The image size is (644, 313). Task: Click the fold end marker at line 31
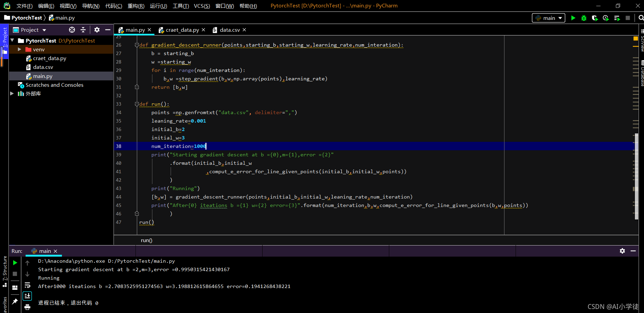pyautogui.click(x=137, y=87)
